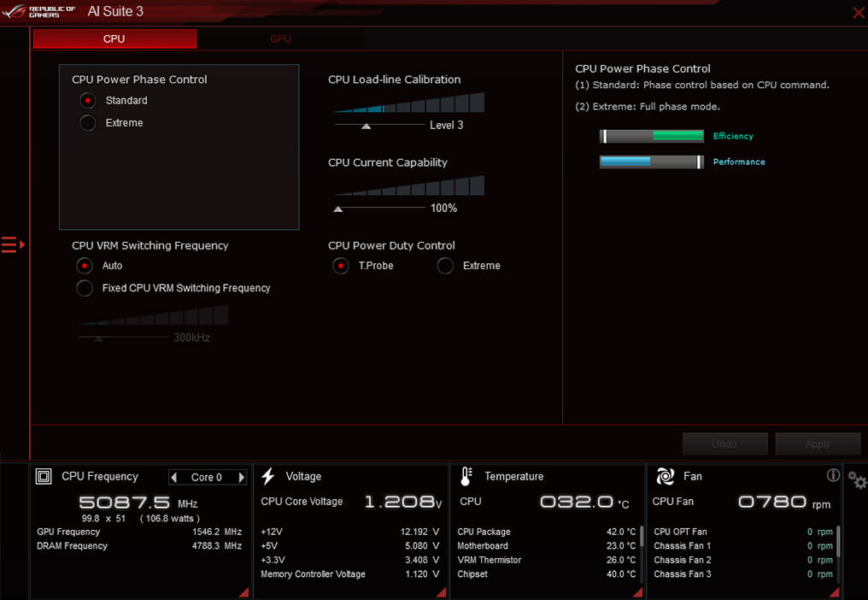
Task: Click the Chassis Fan 3 row
Action: (743, 574)
